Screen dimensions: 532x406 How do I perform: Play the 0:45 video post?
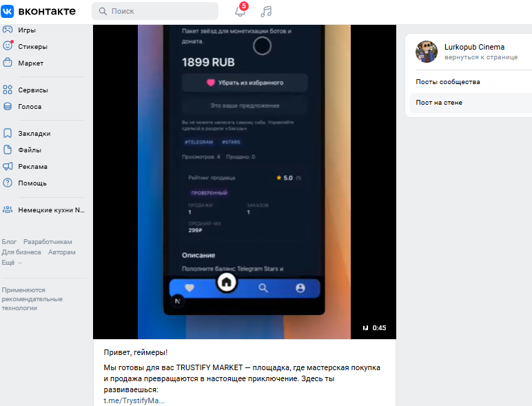pos(244,181)
